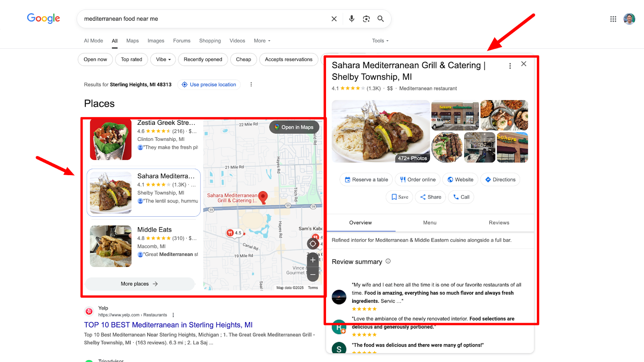The width and height of the screenshot is (644, 362).
Task: Switch to the Maps tab
Action: click(x=132, y=41)
